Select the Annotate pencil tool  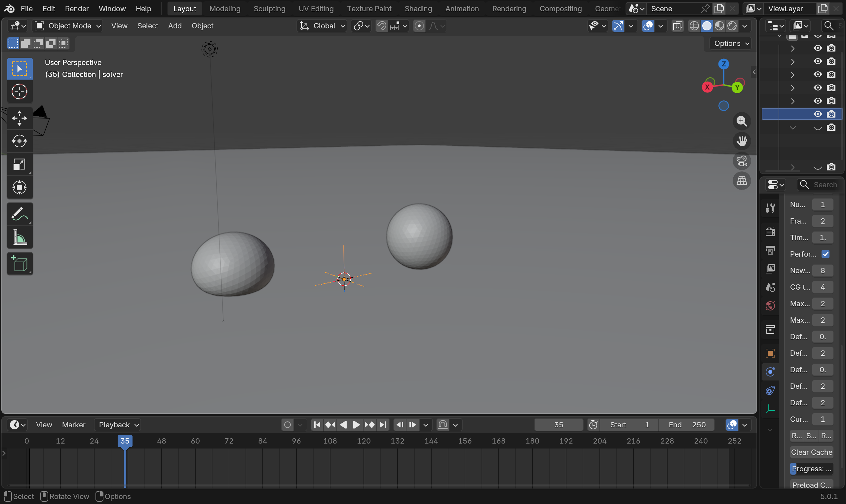(x=19, y=214)
